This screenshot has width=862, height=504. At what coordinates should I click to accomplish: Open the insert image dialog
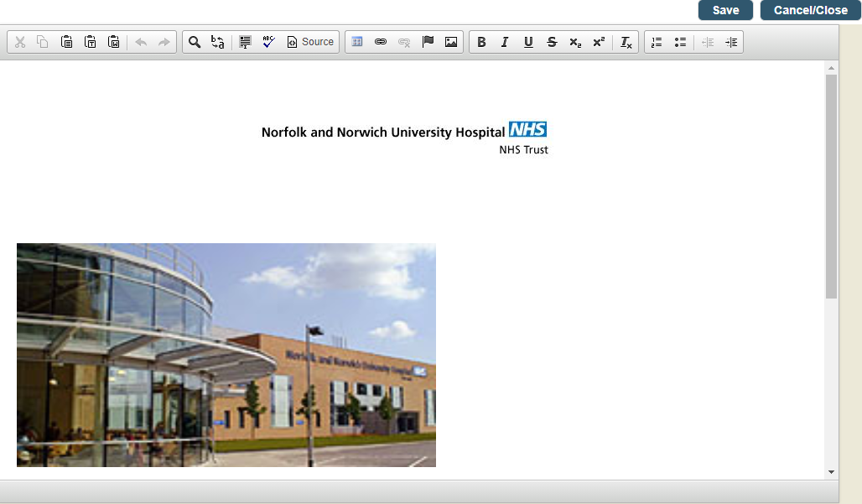tap(451, 42)
